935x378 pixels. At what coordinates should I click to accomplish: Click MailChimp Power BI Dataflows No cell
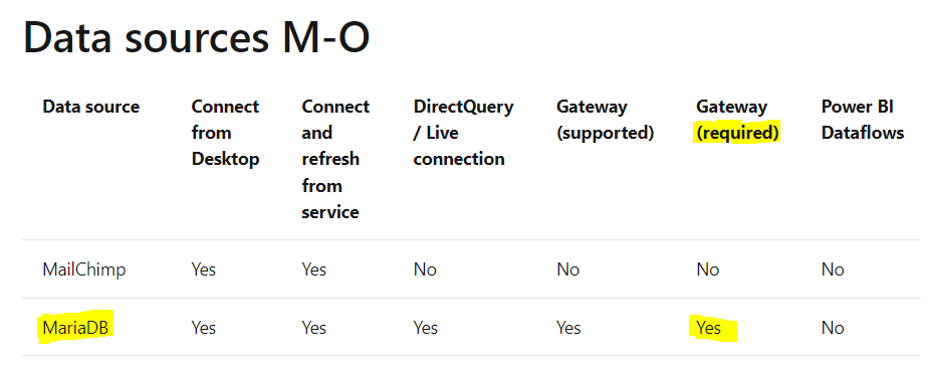pyautogui.click(x=832, y=269)
